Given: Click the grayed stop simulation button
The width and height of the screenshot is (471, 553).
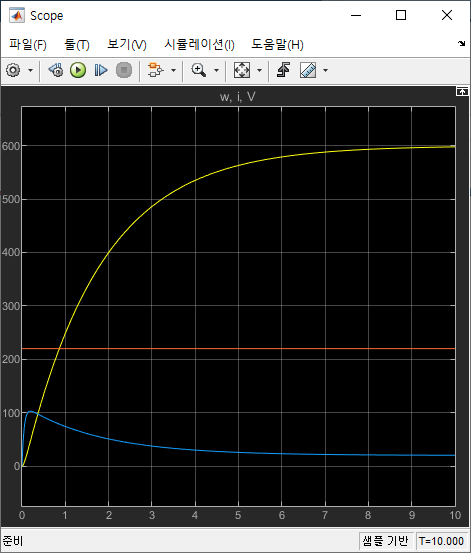Looking at the screenshot, I should pyautogui.click(x=124, y=70).
